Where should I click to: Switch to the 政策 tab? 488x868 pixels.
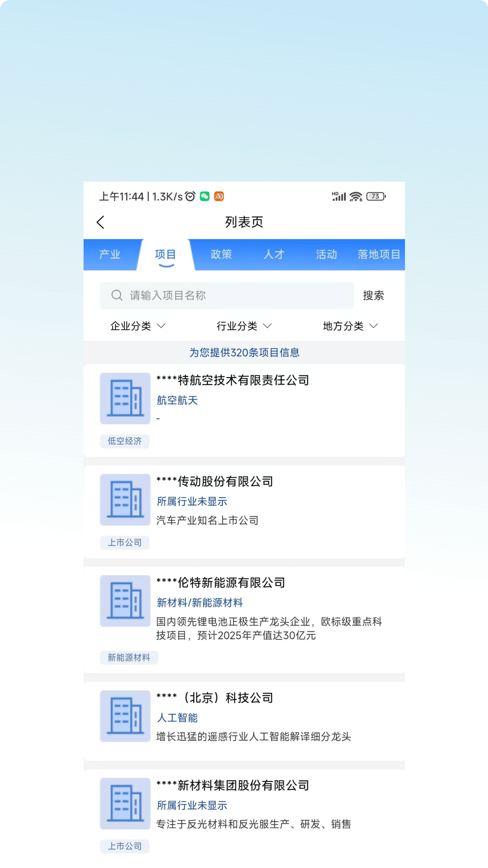(221, 255)
